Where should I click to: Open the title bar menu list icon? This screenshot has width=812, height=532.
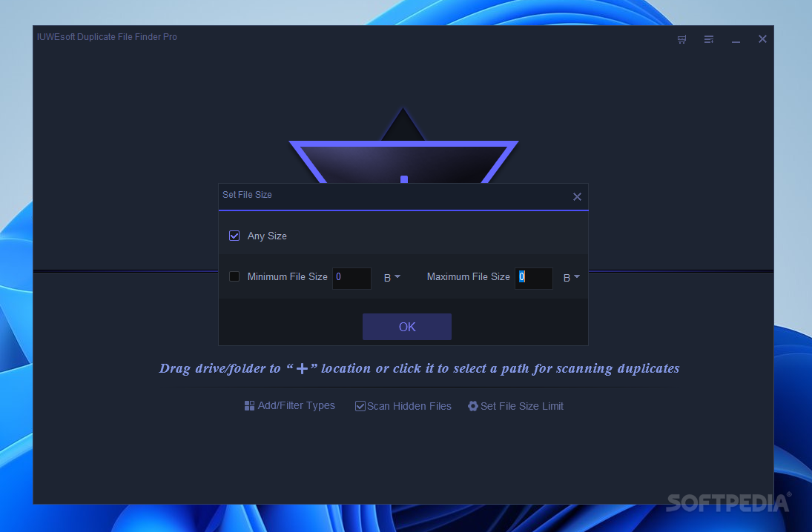coord(708,39)
